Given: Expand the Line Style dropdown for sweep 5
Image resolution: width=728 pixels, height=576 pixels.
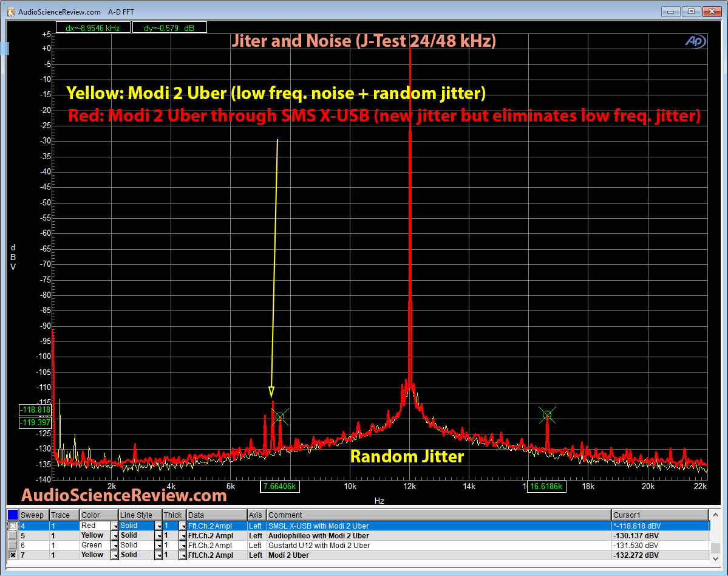Looking at the screenshot, I should (x=158, y=535).
